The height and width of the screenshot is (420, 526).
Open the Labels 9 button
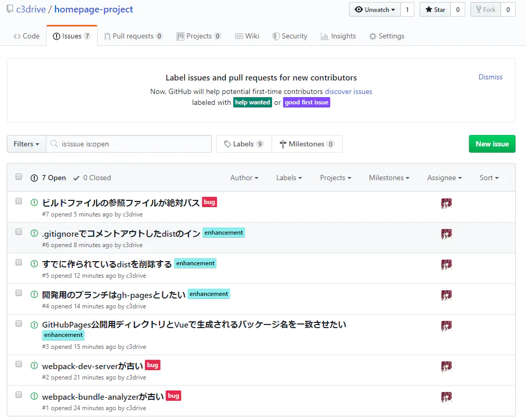click(244, 144)
